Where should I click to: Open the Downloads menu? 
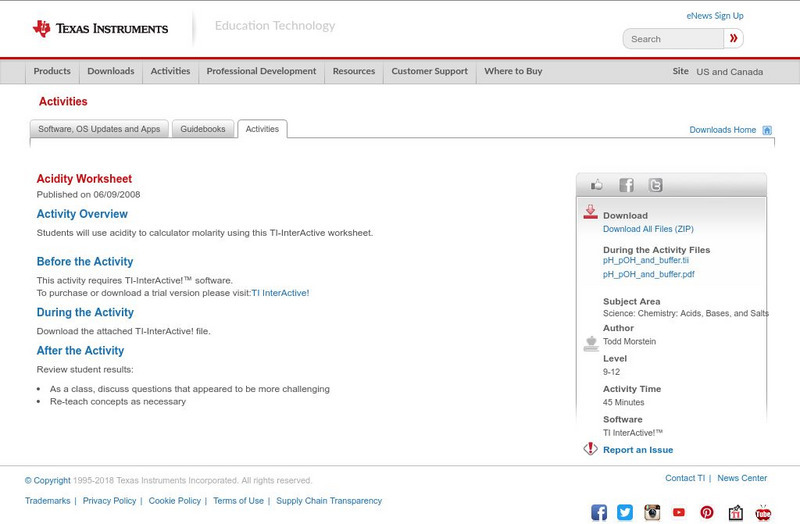(x=111, y=71)
